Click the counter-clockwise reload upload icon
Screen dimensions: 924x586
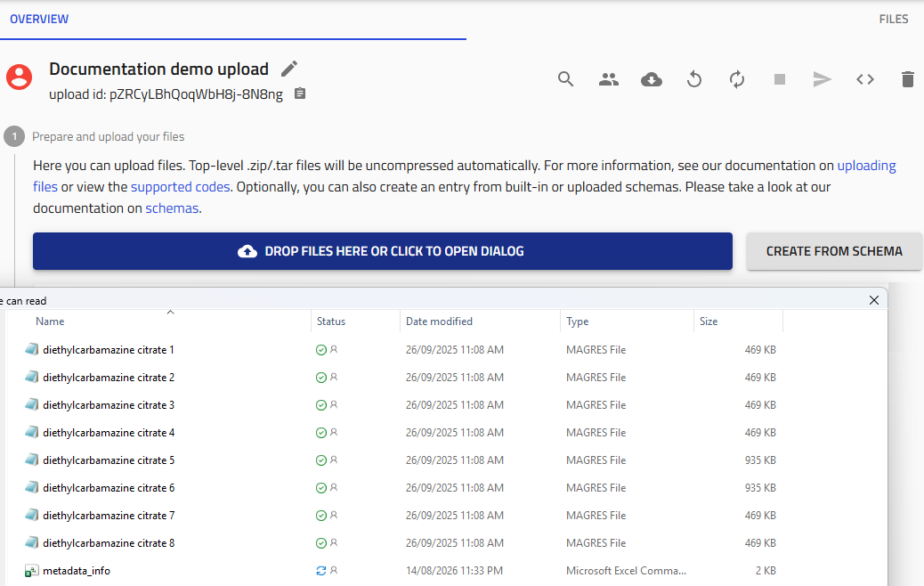(694, 79)
